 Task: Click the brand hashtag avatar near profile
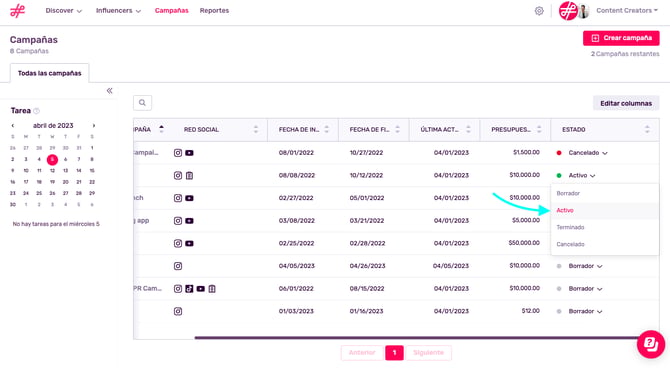point(568,11)
